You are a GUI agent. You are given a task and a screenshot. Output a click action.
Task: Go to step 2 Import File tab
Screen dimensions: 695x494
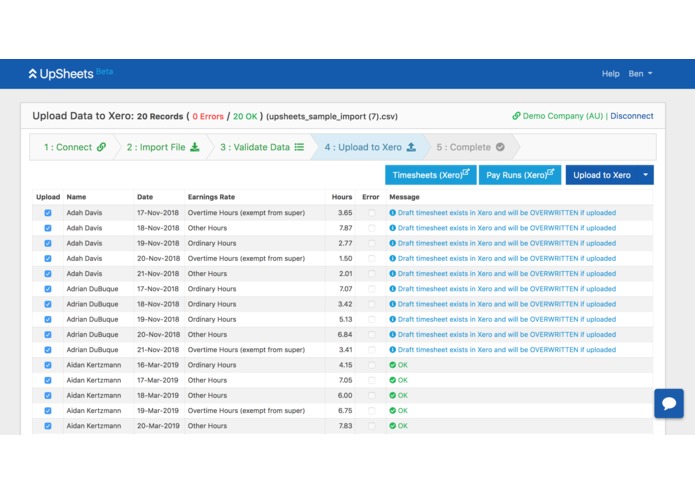point(163,147)
